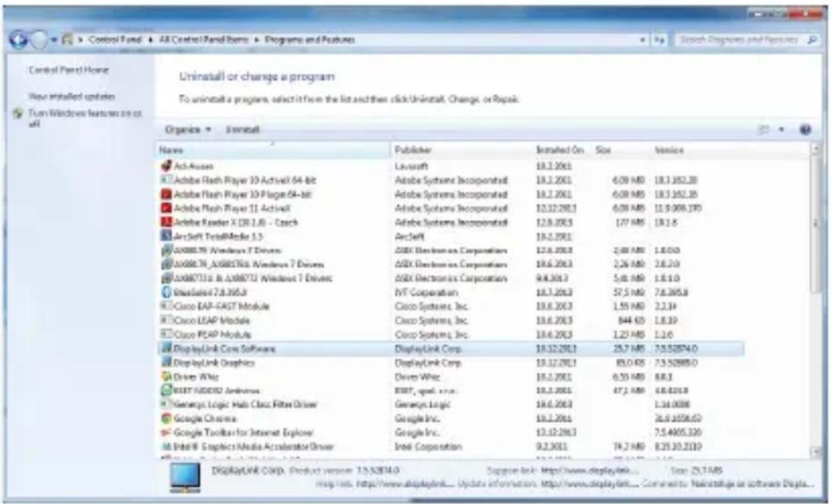The width and height of the screenshot is (832, 504).
Task: Click the 74,2 MB size cell of Intel driver
Action: [629, 446]
